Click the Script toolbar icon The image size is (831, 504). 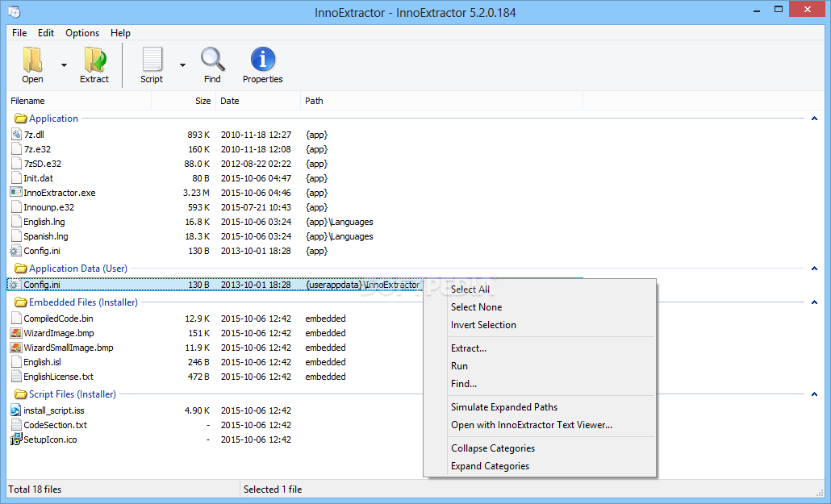152,60
